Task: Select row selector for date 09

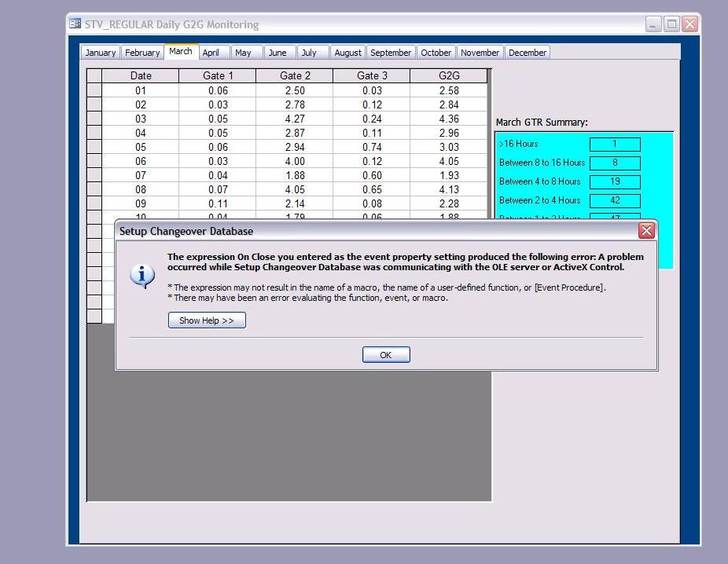Action: [94, 203]
